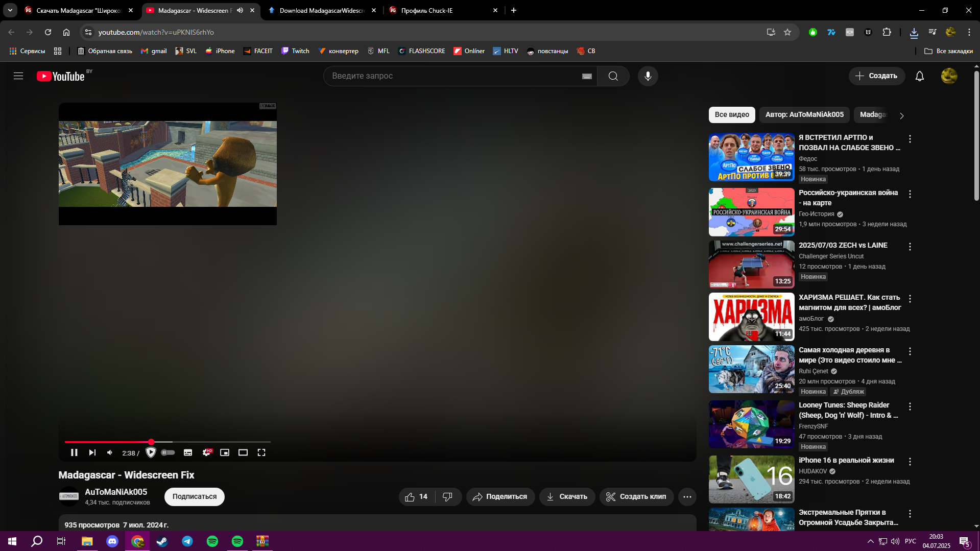Open a new browser tab
Screen dimensions: 980x551
click(x=514, y=10)
